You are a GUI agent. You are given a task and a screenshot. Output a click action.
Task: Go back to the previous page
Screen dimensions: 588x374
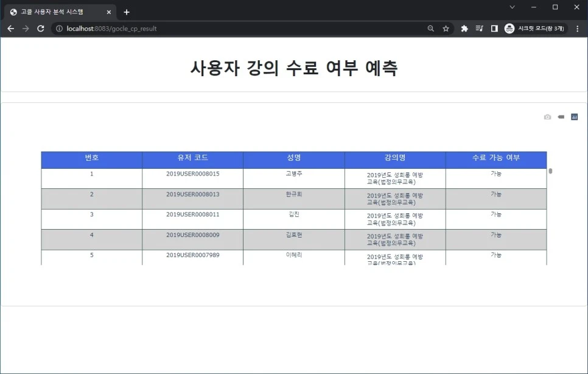pos(10,29)
